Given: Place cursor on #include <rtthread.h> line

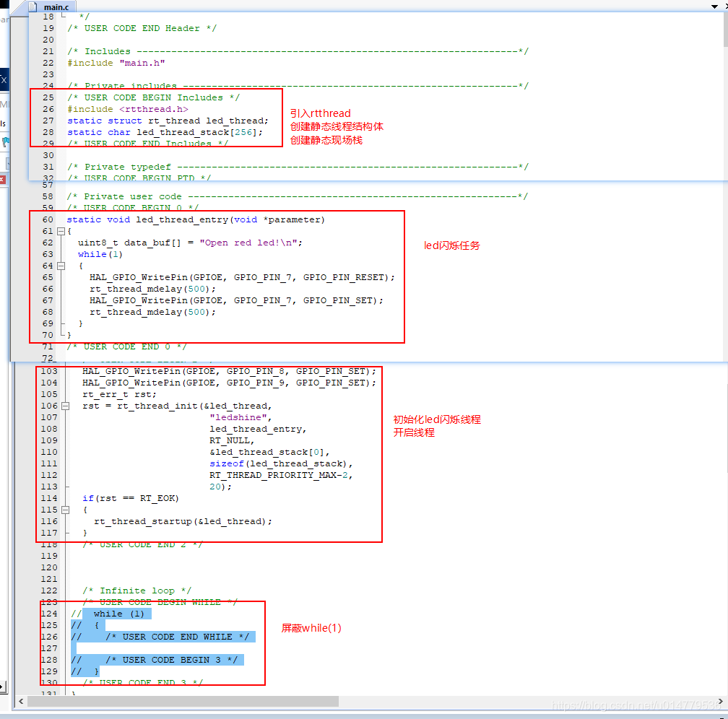Looking at the screenshot, I should click(128, 109).
